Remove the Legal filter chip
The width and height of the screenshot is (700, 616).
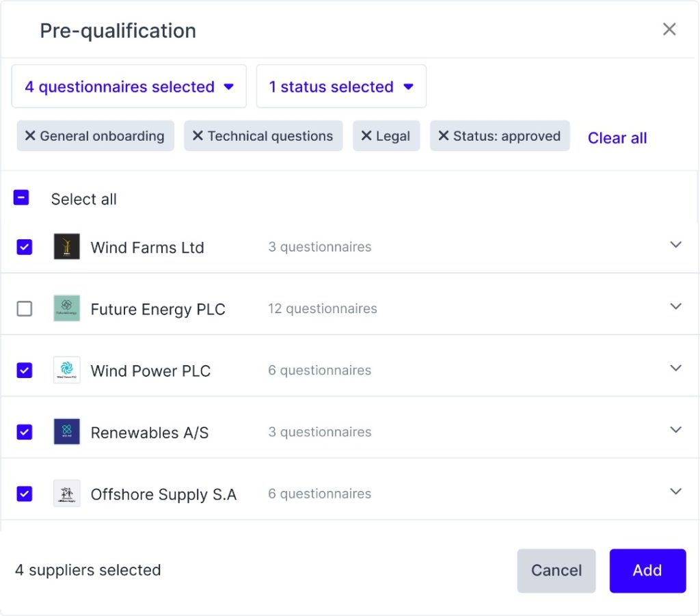366,135
